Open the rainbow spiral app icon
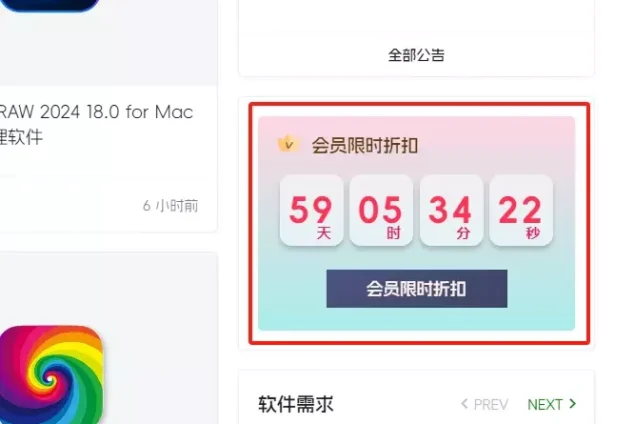The image size is (635, 424). tap(51, 375)
